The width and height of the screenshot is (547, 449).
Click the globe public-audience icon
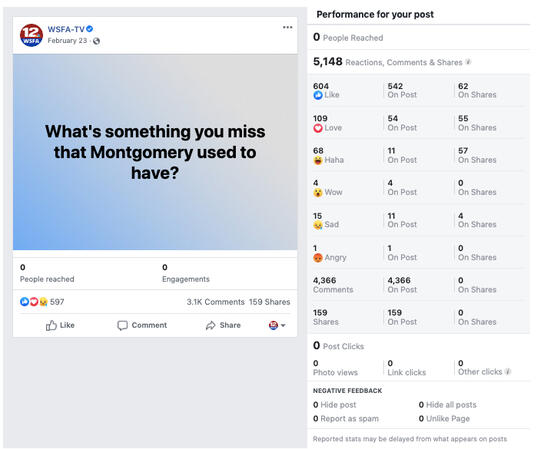(x=96, y=41)
